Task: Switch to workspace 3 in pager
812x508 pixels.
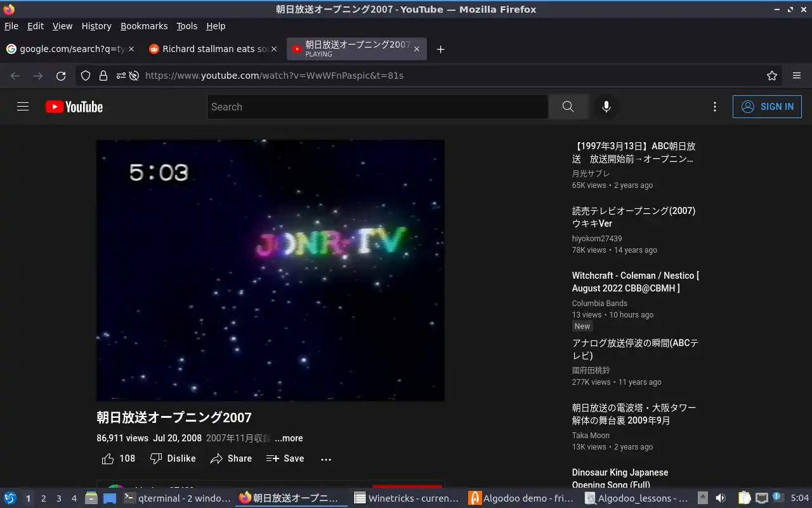Action: 58,498
